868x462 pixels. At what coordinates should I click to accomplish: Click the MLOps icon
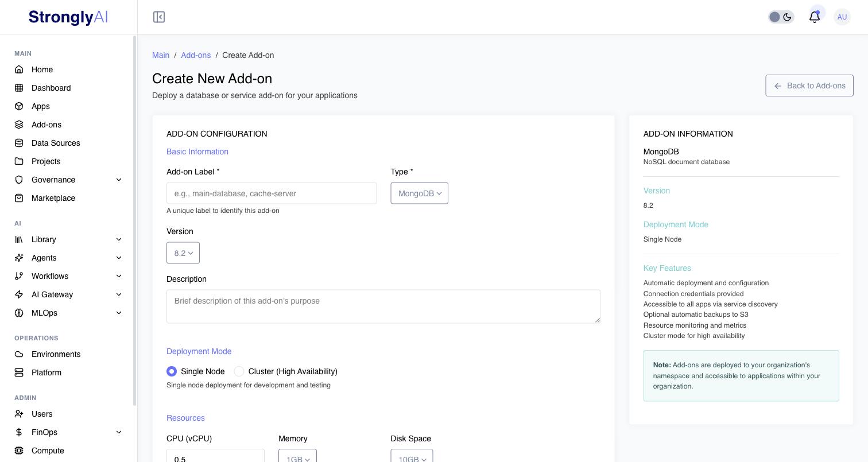point(19,313)
